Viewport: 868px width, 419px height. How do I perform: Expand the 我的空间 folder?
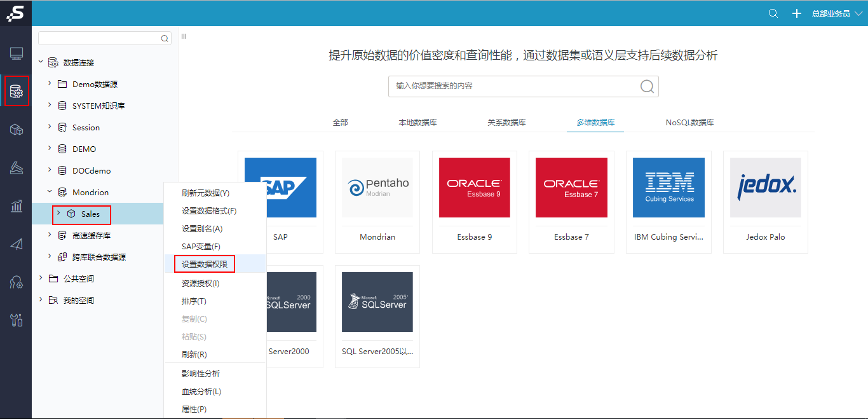pyautogui.click(x=41, y=300)
